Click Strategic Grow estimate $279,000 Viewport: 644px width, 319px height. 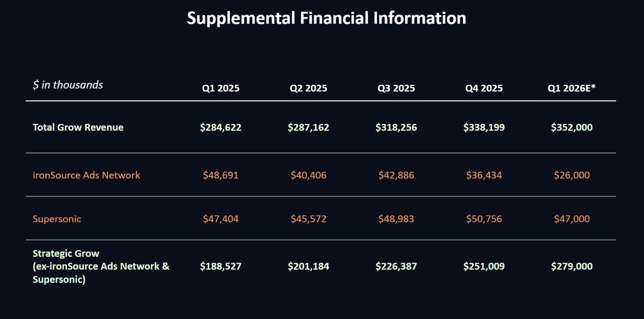(x=572, y=266)
